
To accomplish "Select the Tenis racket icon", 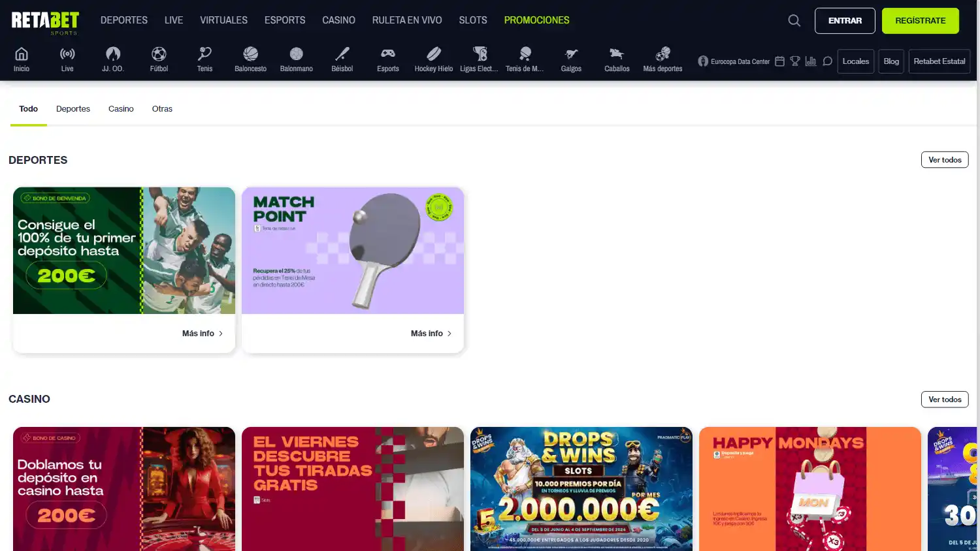I will point(204,54).
